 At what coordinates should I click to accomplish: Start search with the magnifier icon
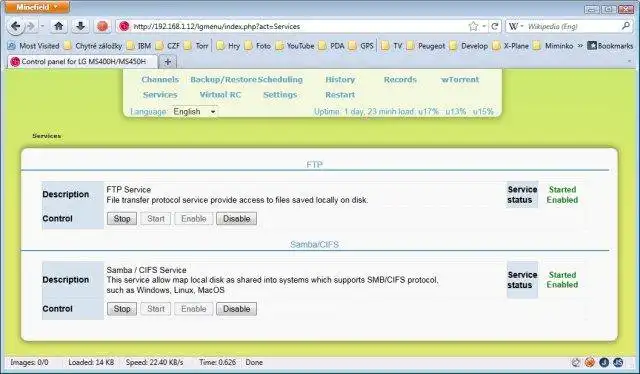(626, 26)
